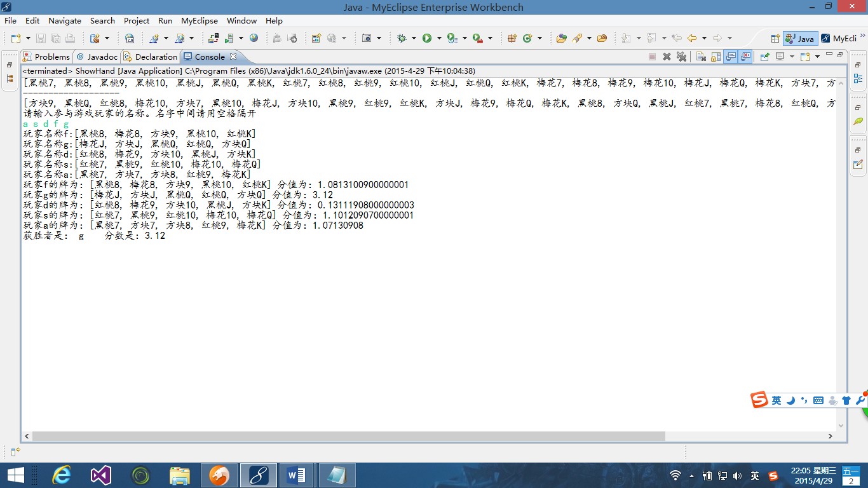Click the Open Type icon
This screenshot has width=868, height=488.
[x=561, y=38]
